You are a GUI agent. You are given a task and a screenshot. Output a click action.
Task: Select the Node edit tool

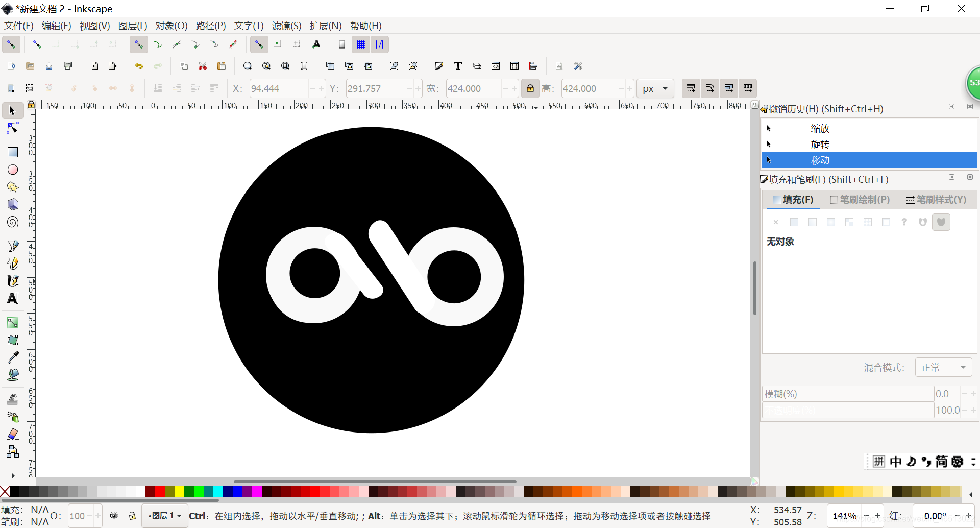[x=12, y=128]
